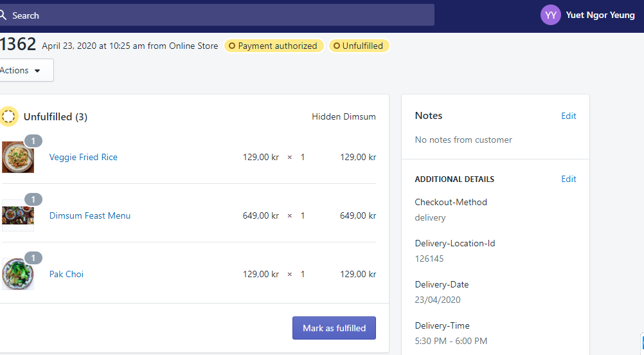This screenshot has width=644, height=355.
Task: Open the Yuet Ngor Yeung account menu
Action: coord(600,15)
